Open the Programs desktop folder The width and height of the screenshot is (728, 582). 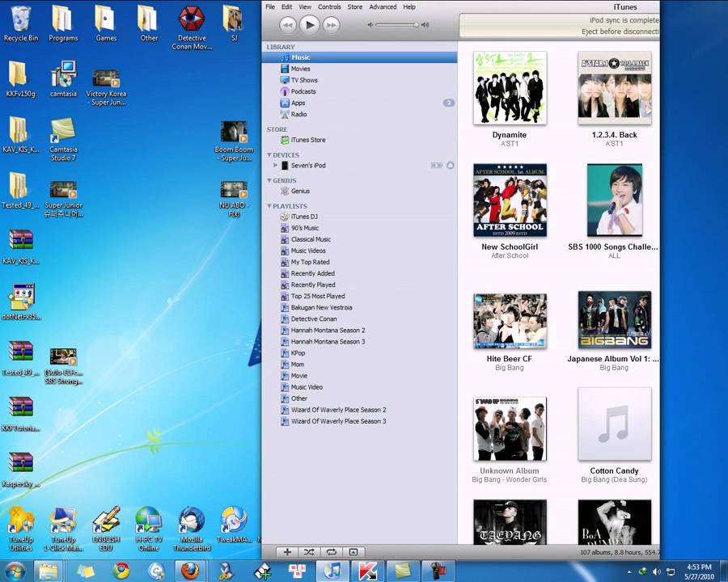point(63,23)
